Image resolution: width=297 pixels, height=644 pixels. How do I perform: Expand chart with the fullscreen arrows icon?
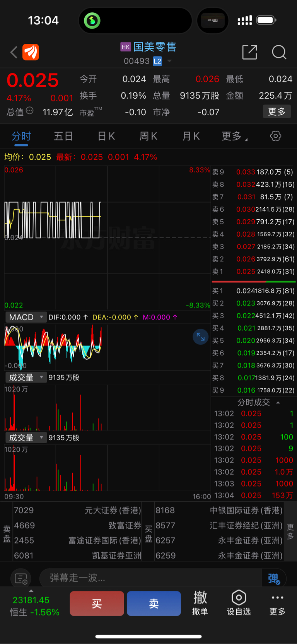click(x=200, y=337)
